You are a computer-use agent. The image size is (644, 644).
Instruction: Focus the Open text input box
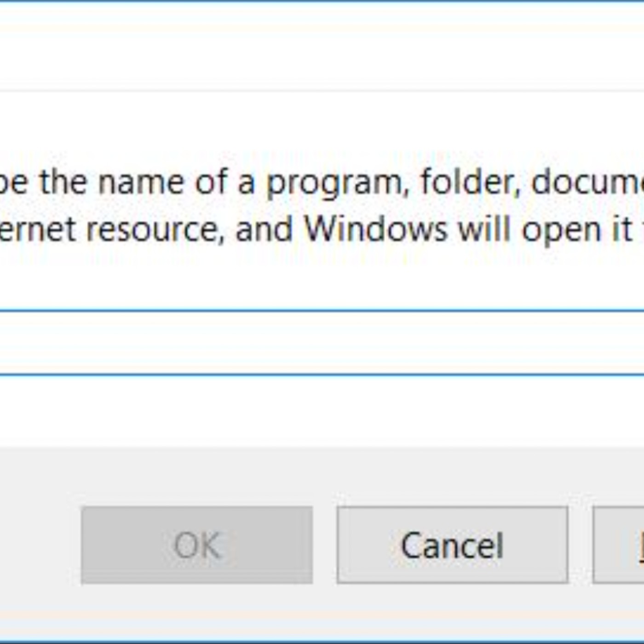pyautogui.click(x=322, y=343)
